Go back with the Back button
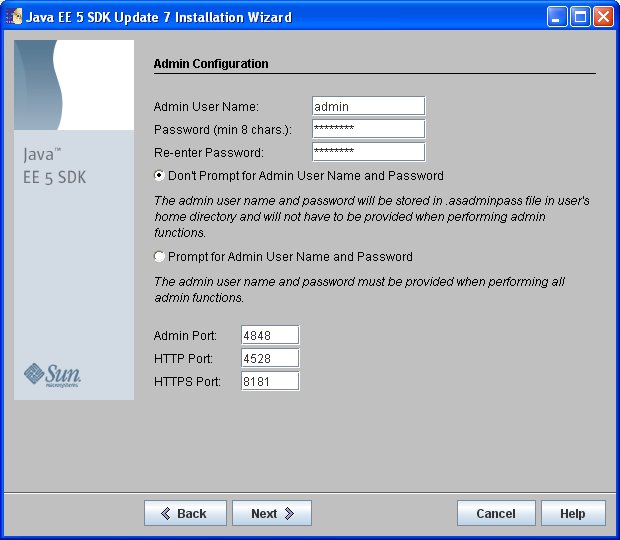Viewport: 620px width, 540px height. tap(185, 513)
